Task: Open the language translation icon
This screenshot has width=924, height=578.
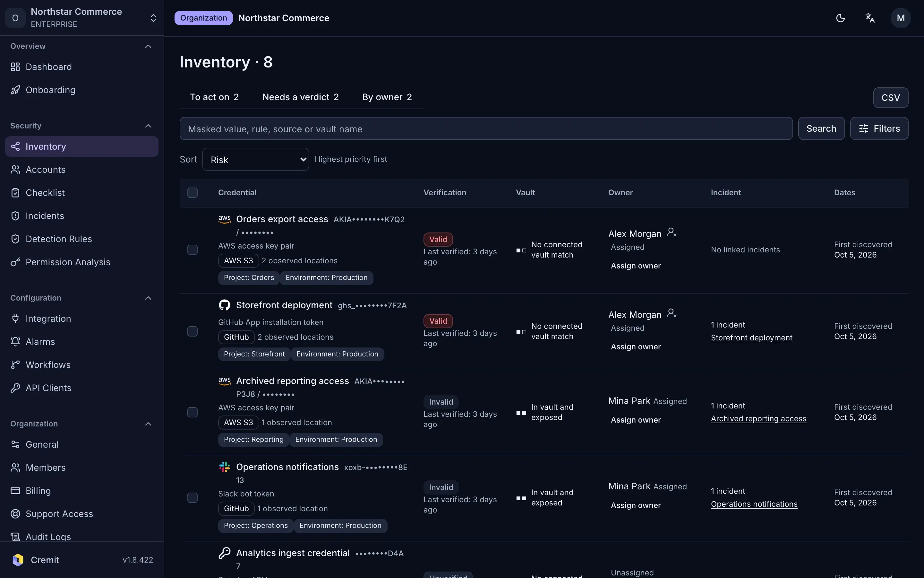Action: pyautogui.click(x=870, y=18)
